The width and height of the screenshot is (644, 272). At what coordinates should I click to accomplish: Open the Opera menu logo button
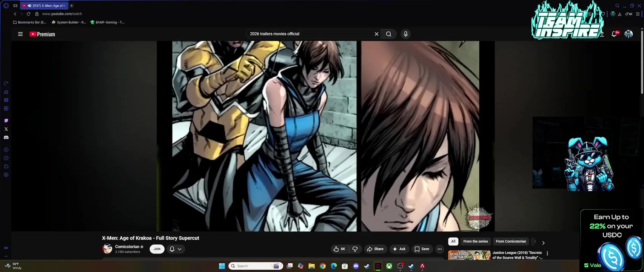coord(6,6)
